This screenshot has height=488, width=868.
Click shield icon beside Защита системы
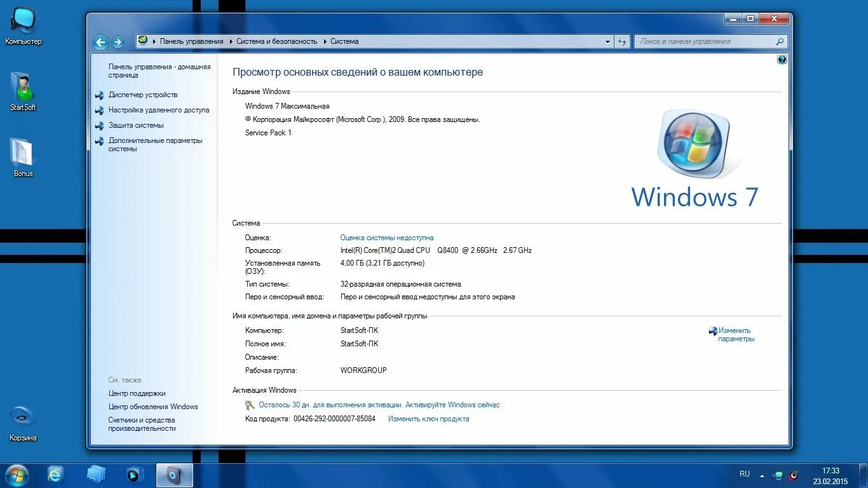(x=99, y=126)
